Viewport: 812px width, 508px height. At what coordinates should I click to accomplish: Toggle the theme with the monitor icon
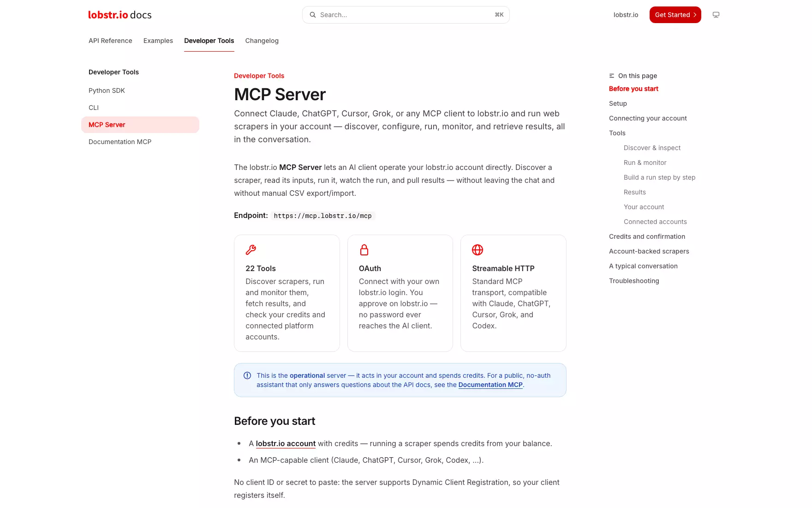click(716, 15)
